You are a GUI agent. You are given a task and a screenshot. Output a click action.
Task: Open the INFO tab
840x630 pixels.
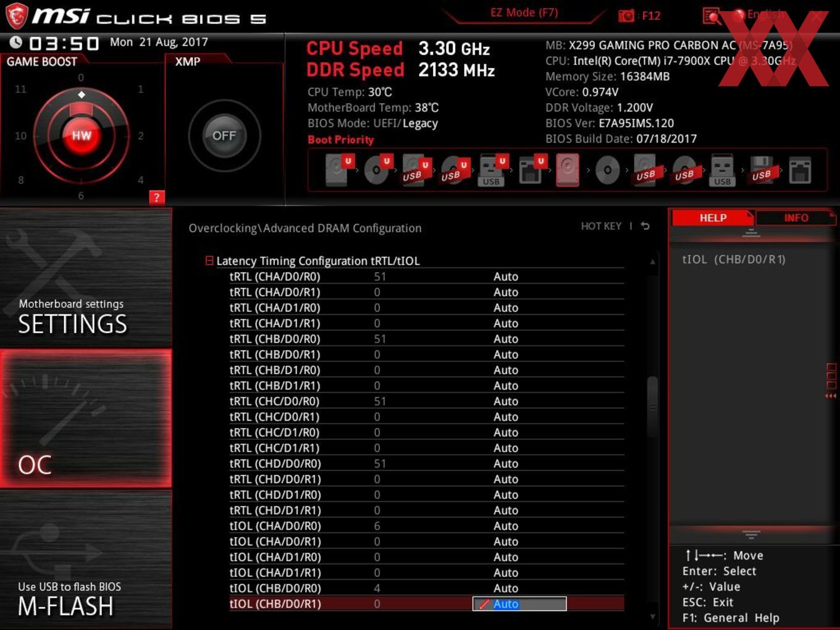click(796, 218)
